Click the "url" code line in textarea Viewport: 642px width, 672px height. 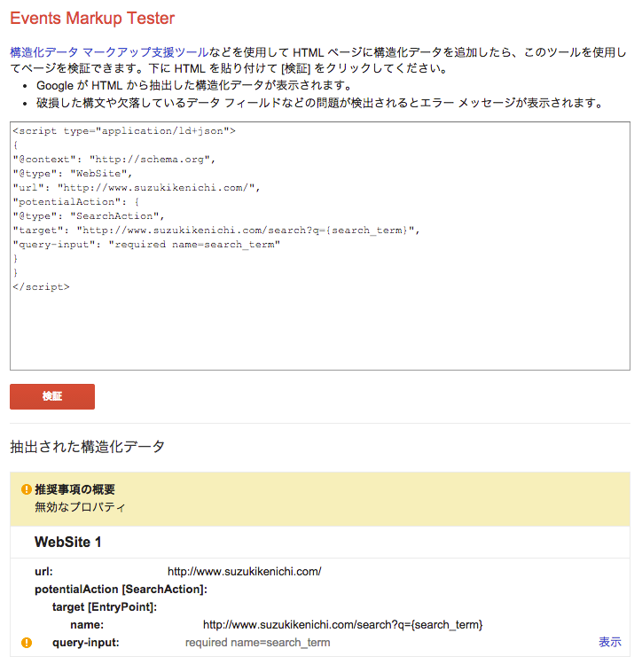click(x=137, y=187)
